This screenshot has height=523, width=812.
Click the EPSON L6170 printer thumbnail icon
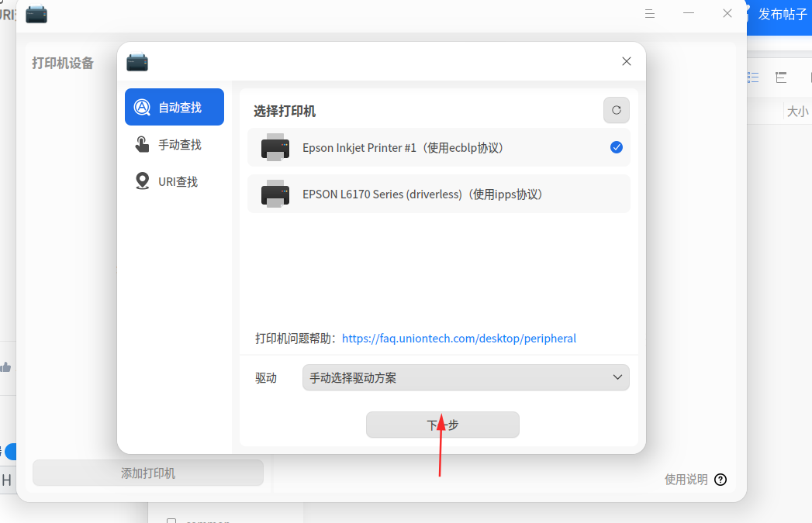[275, 194]
